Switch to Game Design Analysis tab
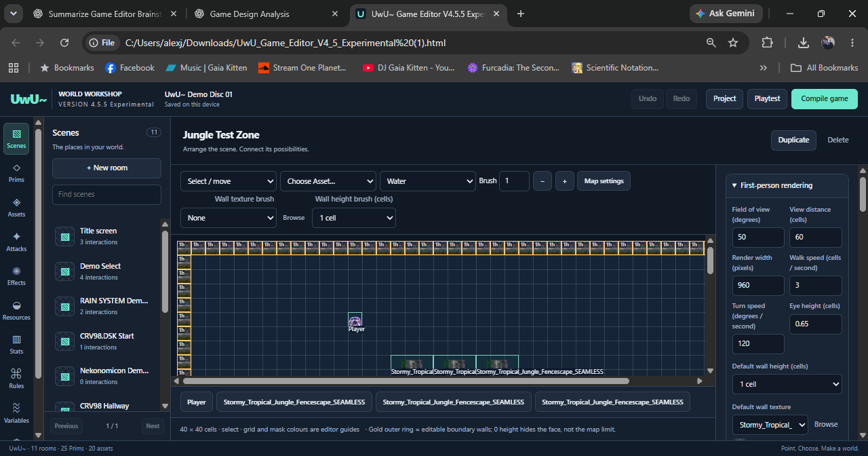Image resolution: width=868 pixels, height=456 pixels. pyautogui.click(x=267, y=14)
